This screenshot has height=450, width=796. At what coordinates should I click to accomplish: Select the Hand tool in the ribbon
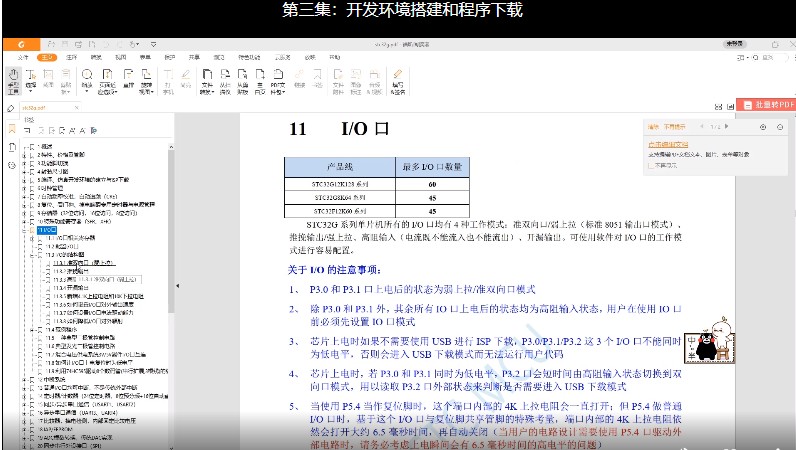tap(13, 81)
